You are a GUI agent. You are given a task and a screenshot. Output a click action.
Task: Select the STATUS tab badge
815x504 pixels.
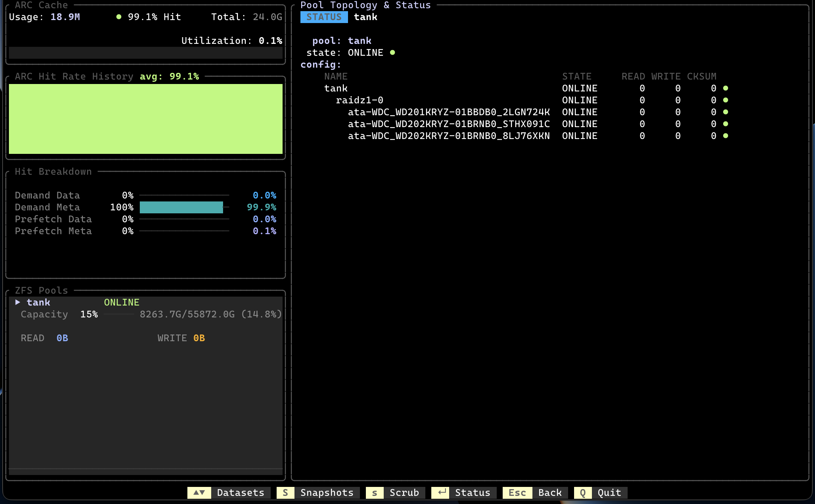pos(324,17)
